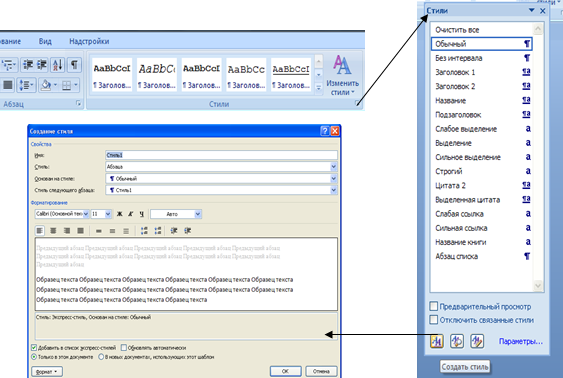Viewport: 563px width, 378px height.
Task: Toggle bold Ж in the style dialog
Action: (120, 214)
